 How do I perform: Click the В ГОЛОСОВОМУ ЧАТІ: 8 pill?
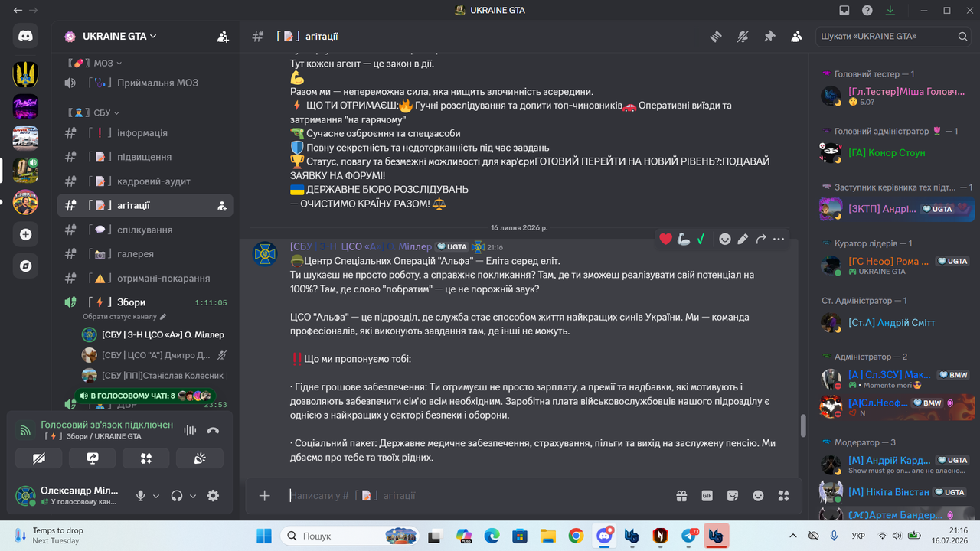click(145, 396)
